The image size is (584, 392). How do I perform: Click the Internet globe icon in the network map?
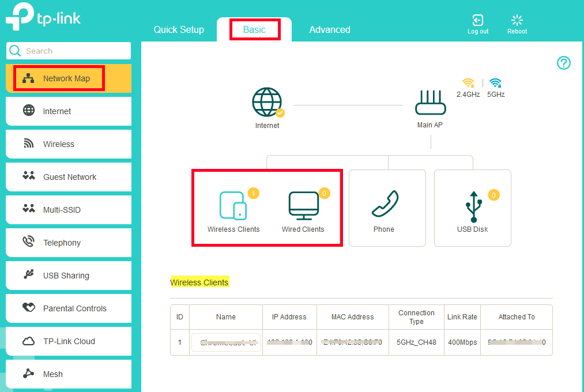268,103
